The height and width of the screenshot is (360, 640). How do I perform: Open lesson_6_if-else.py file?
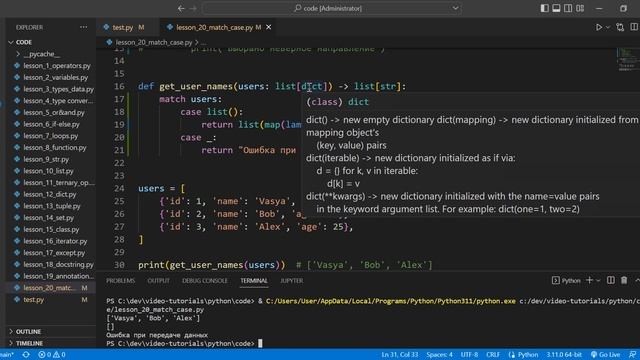(x=51, y=124)
